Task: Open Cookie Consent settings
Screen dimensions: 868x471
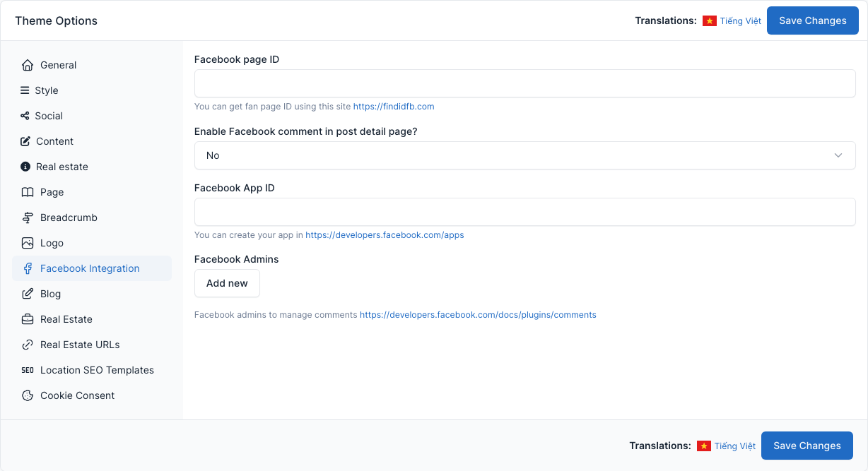Action: click(x=92, y=395)
